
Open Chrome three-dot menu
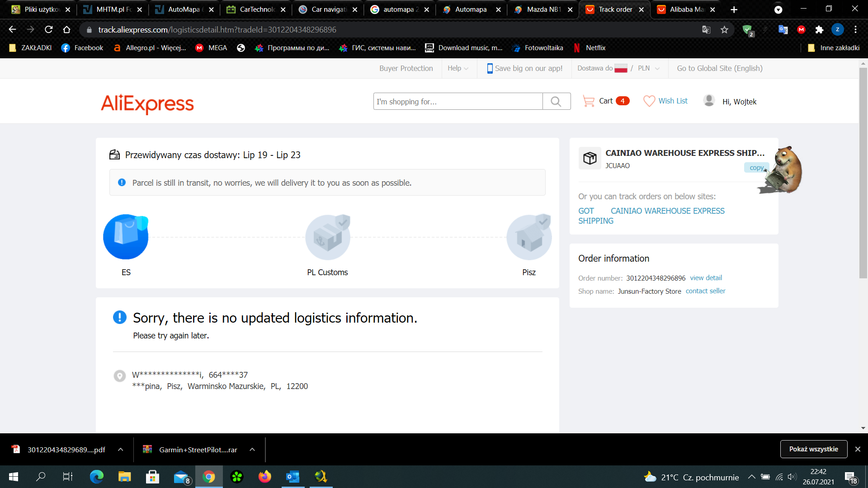[x=855, y=29]
